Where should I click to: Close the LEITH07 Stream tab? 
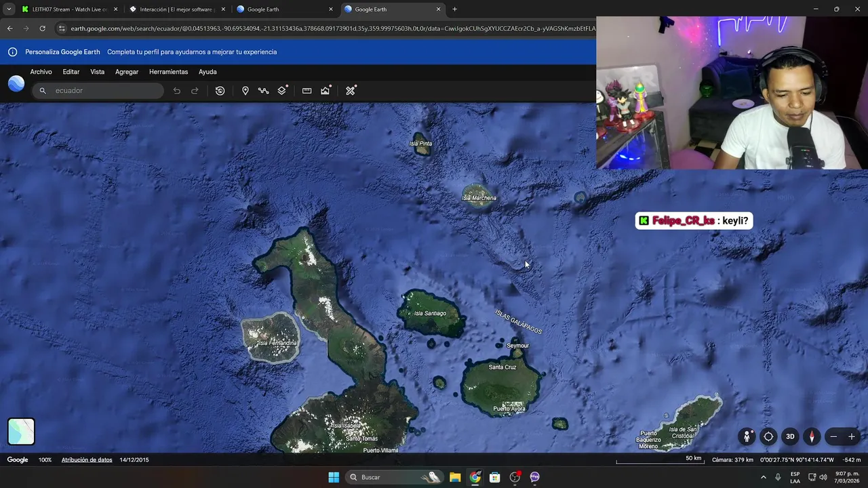[115, 9]
